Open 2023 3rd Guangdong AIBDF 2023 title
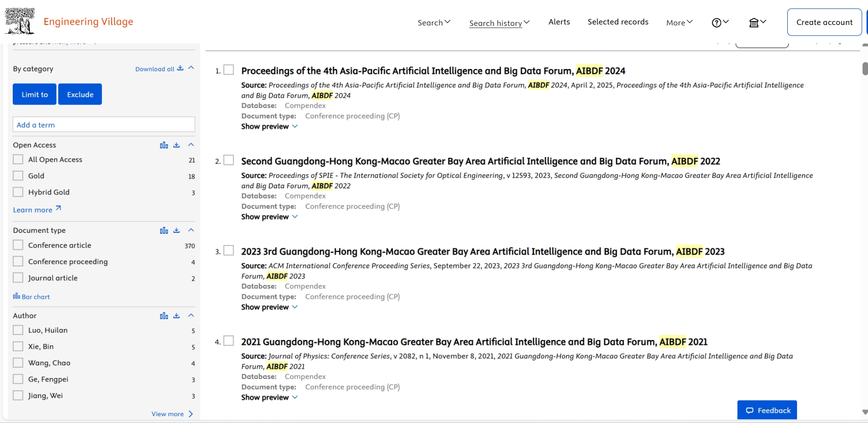The image size is (868, 423). (483, 252)
